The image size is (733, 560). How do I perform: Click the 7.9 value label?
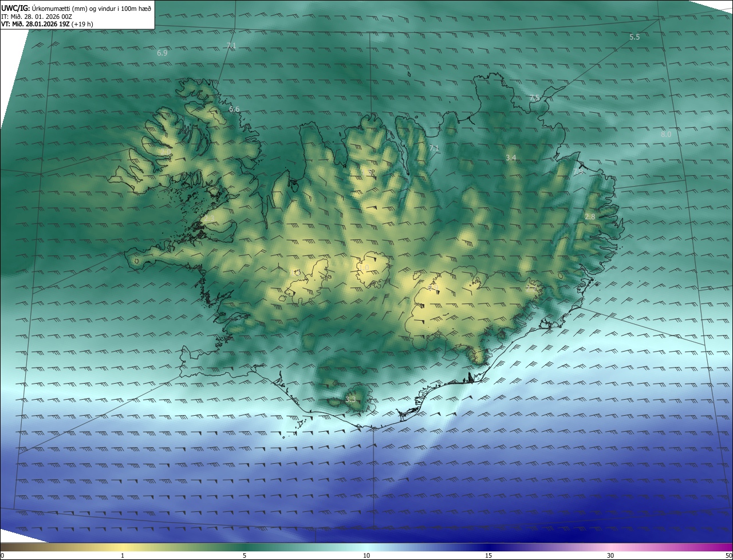coord(578,171)
